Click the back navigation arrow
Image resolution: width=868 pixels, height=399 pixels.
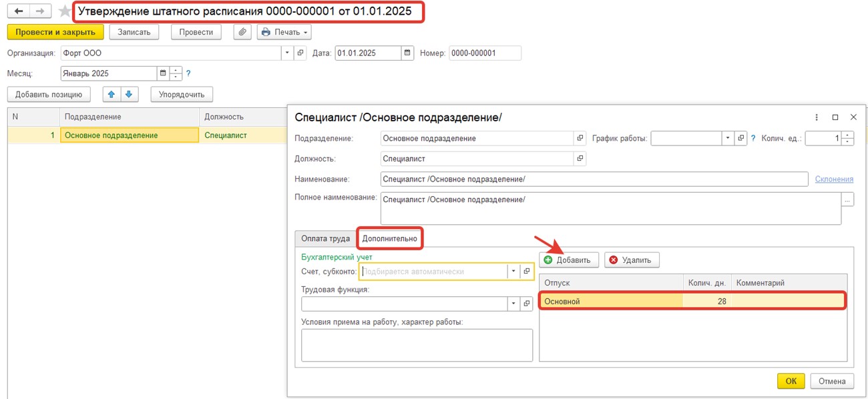click(x=18, y=12)
